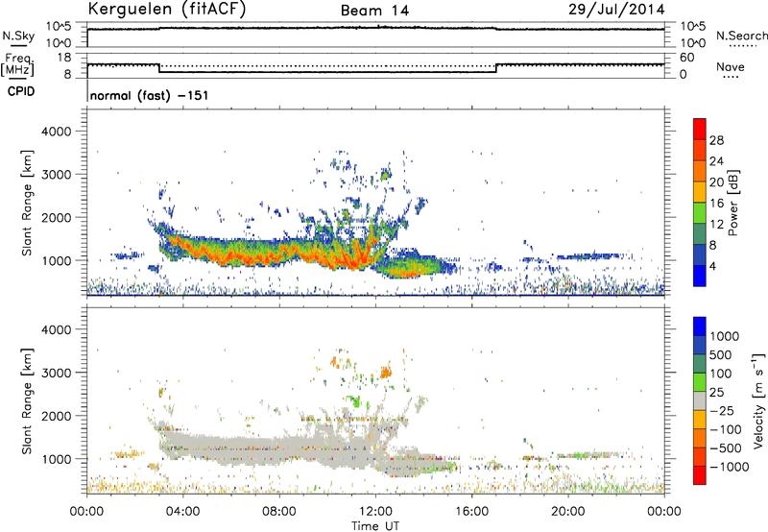Click the "Time UT" axis title

[x=375, y=526]
